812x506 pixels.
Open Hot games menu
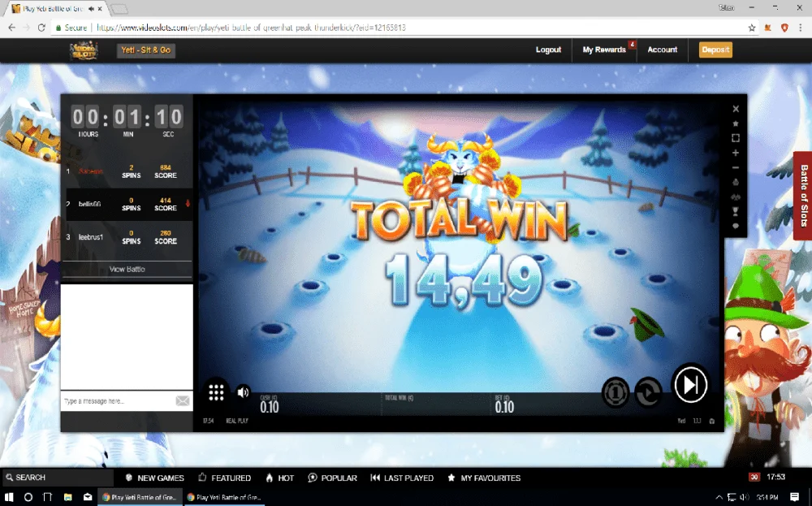pyautogui.click(x=279, y=478)
